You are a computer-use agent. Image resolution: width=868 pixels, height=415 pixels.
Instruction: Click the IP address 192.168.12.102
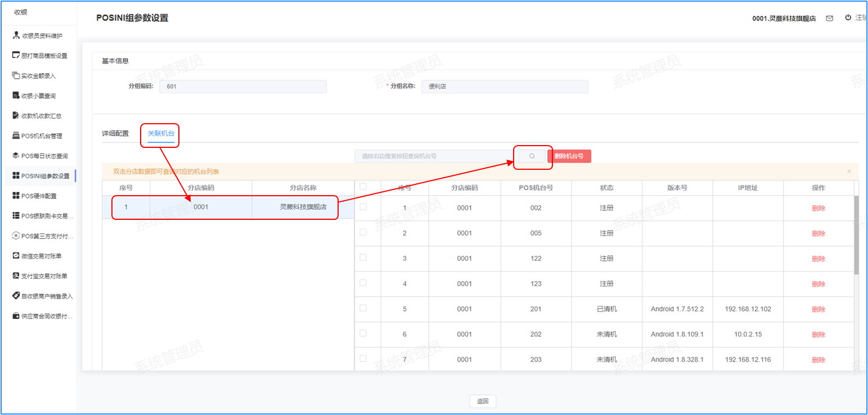[x=748, y=309]
